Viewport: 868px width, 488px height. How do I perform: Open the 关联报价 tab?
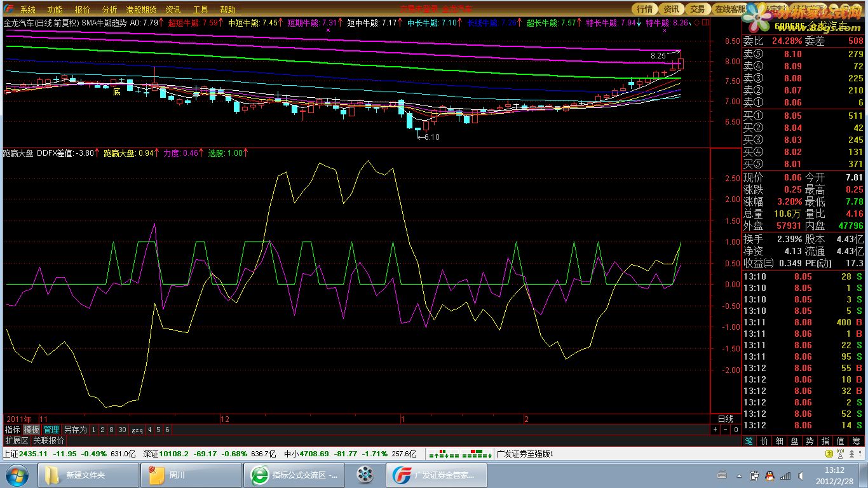point(49,440)
